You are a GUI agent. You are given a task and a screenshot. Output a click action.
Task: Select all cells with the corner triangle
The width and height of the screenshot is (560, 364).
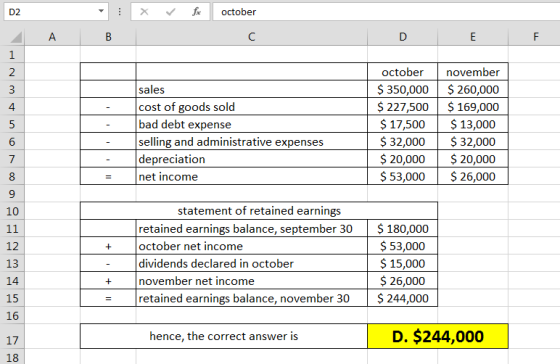click(15, 37)
